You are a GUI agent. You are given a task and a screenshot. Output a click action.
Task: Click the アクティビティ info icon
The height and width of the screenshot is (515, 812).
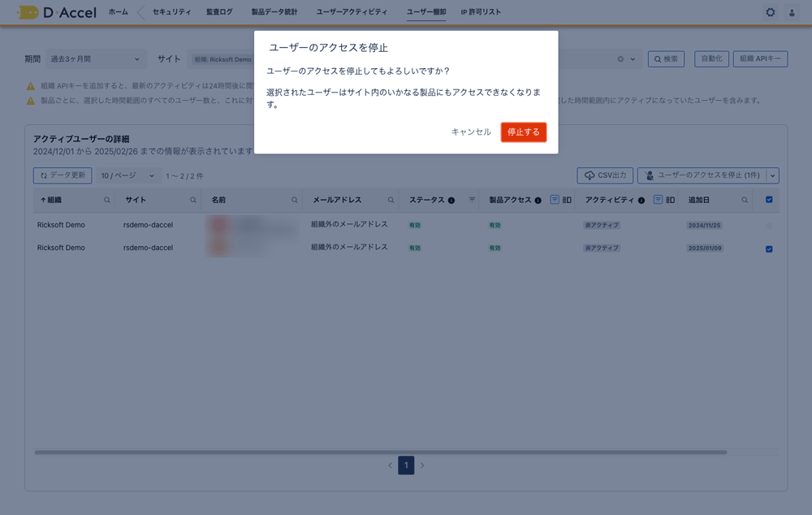click(641, 201)
